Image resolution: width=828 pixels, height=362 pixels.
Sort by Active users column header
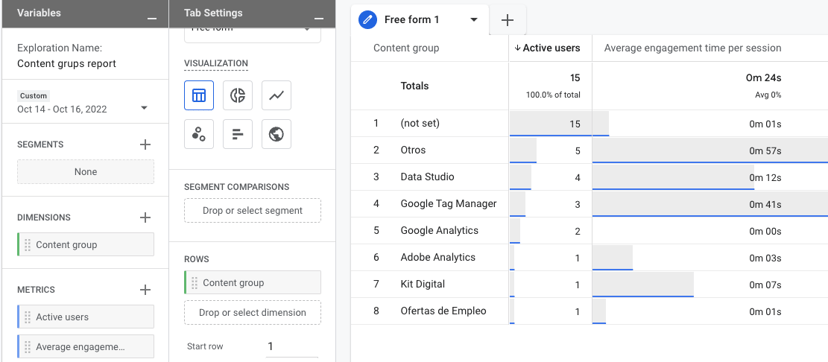point(547,48)
